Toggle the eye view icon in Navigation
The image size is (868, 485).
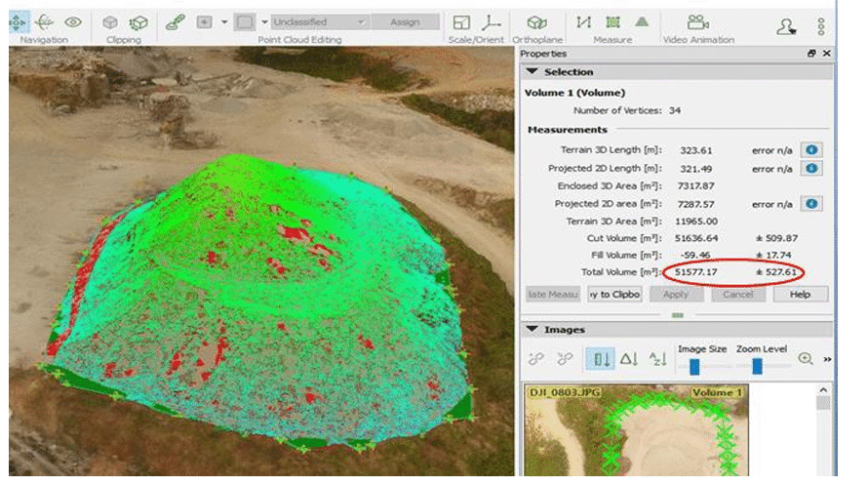(73, 22)
